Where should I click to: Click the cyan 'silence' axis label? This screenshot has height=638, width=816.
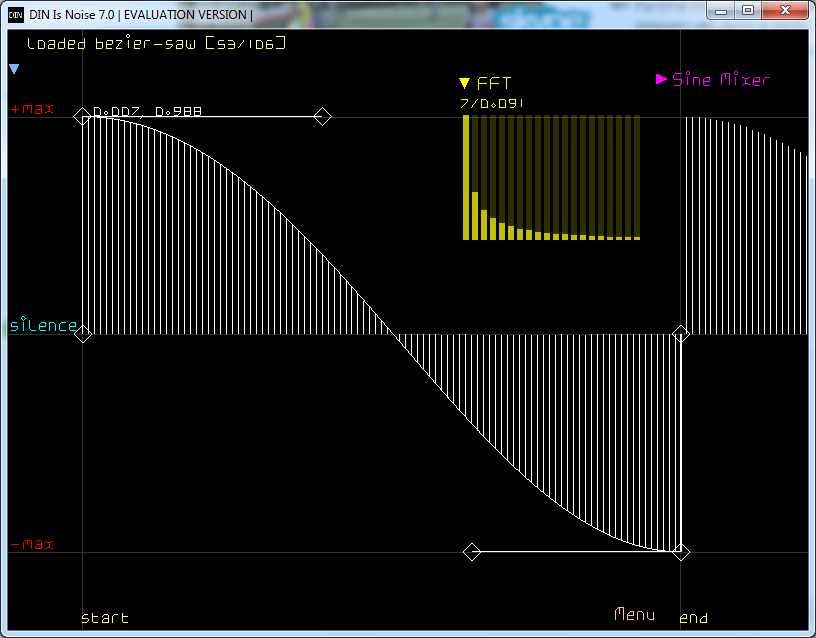43,326
